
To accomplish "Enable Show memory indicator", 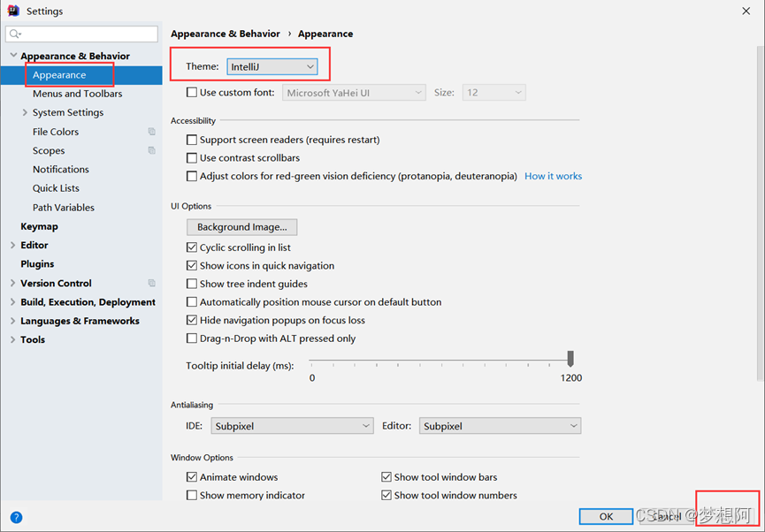I will point(192,496).
